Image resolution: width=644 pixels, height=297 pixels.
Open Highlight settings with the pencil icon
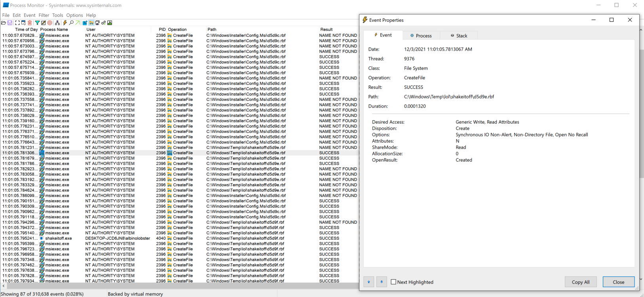click(x=44, y=23)
